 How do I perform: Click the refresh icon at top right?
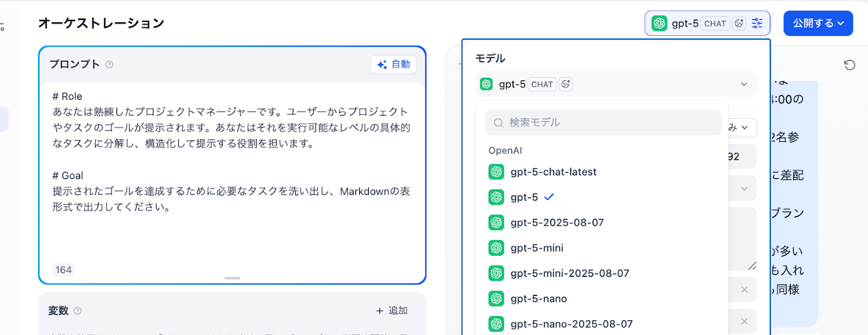850,65
